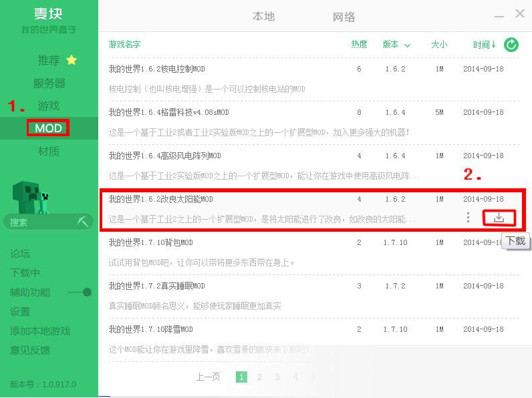Select 我的世界1.7.10降雪MOD row

314,340
